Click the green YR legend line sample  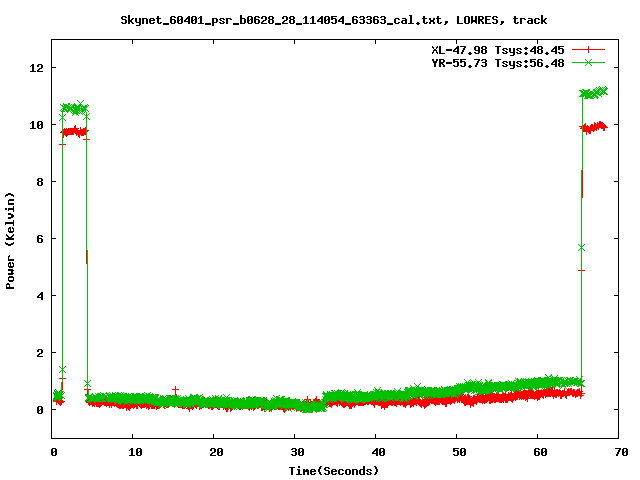[588, 62]
